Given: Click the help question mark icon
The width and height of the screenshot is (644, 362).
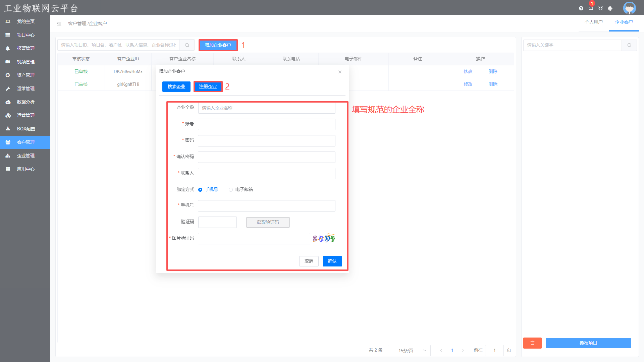Looking at the screenshot, I should click(581, 8).
